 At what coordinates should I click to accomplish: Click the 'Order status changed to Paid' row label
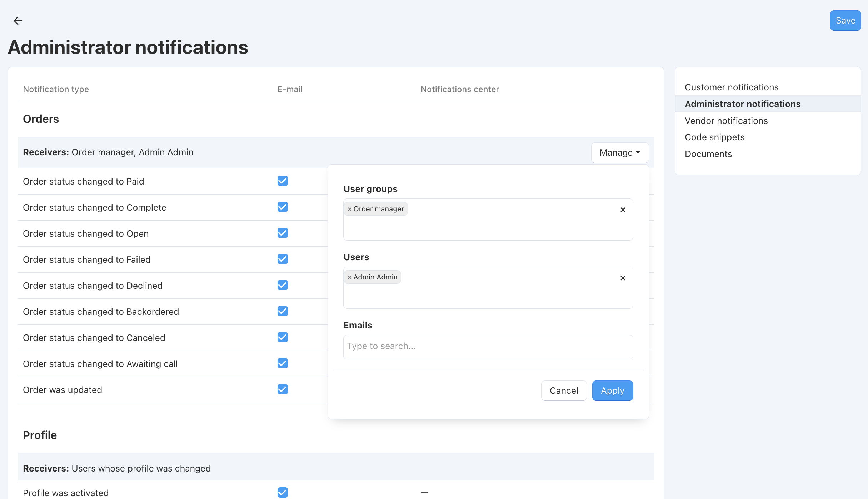83,181
